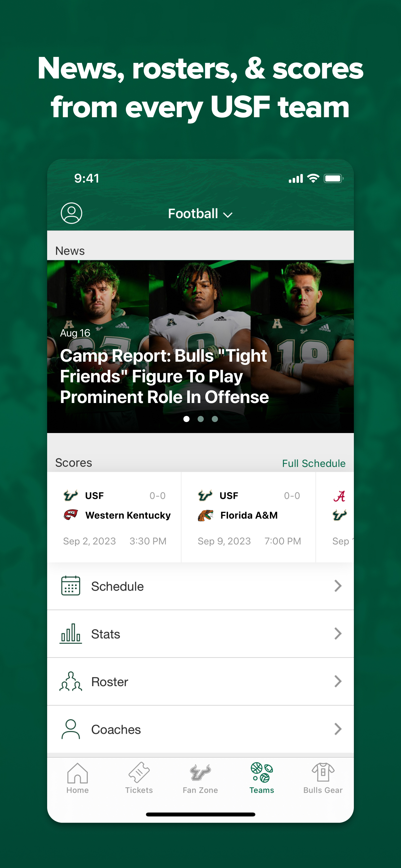
Task: Open the user profile icon
Action: pos(71,213)
